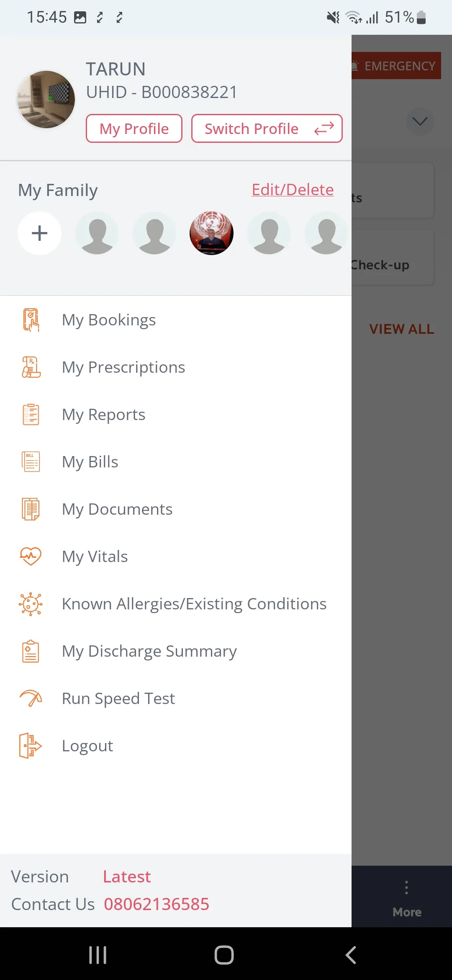The height and width of the screenshot is (980, 452).
Task: Open the Known Allergies virus icon
Action: point(31,604)
